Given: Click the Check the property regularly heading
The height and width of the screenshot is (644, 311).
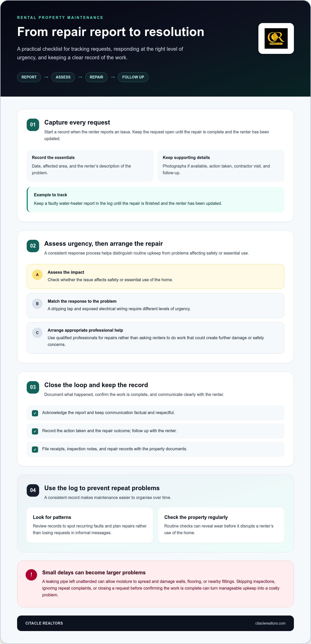Looking at the screenshot, I should pos(196,517).
